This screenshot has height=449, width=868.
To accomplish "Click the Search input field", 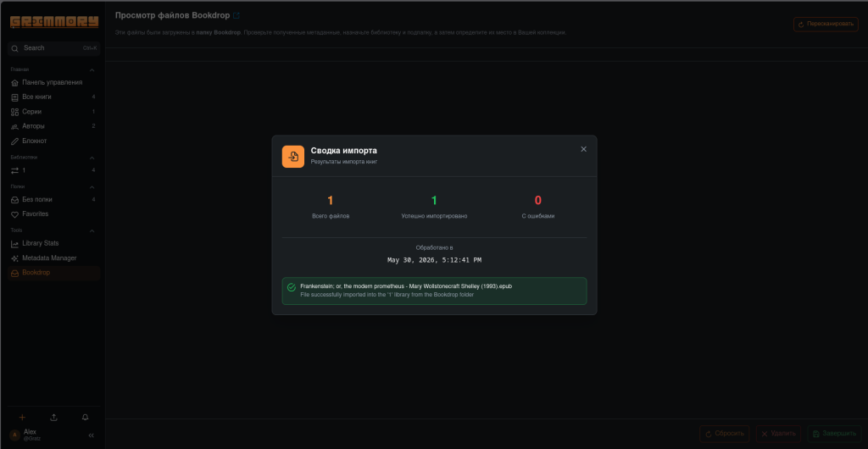I will [x=53, y=48].
